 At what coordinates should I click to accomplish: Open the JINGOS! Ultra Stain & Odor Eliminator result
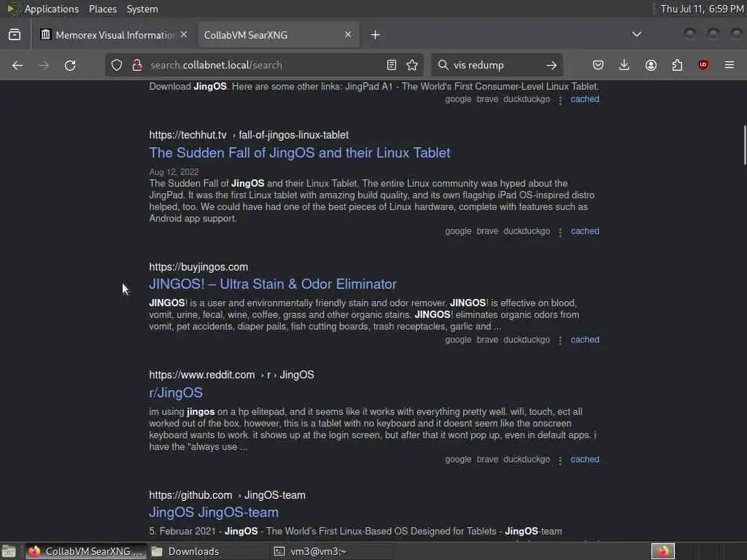(x=273, y=284)
